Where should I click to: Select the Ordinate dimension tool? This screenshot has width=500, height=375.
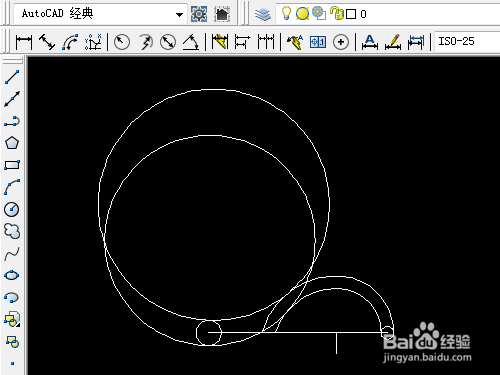(93, 42)
